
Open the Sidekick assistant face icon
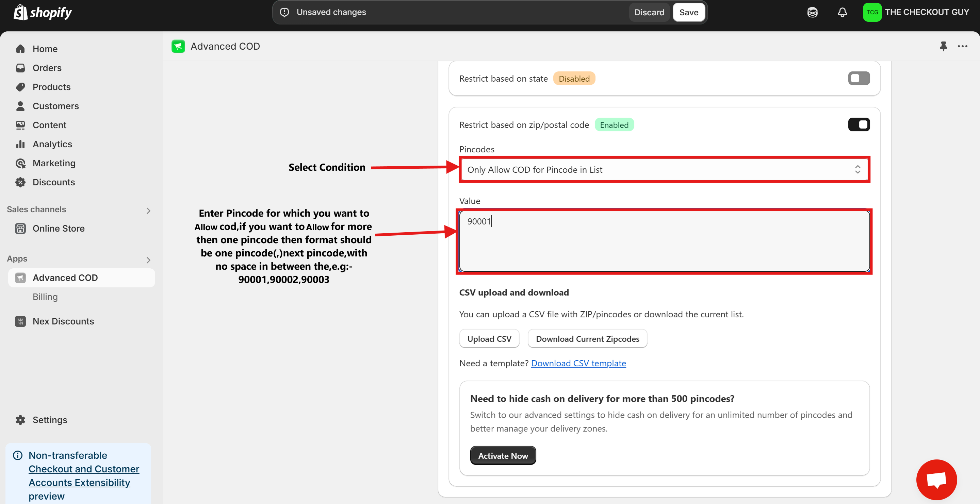[x=812, y=12]
